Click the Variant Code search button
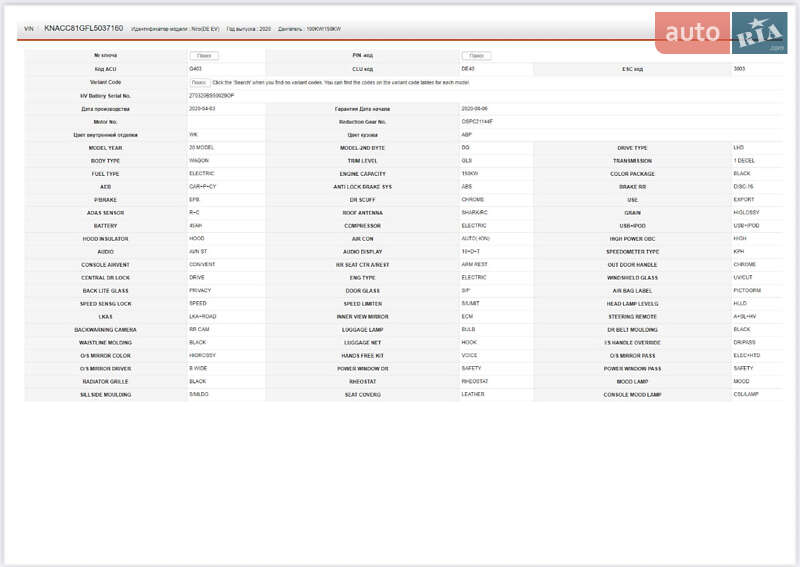The width and height of the screenshot is (800, 567). (x=199, y=82)
